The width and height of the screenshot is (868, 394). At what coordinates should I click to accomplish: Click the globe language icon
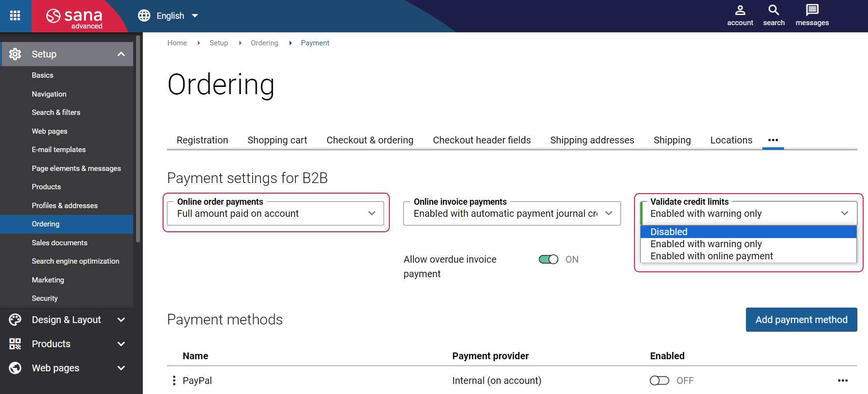144,15
